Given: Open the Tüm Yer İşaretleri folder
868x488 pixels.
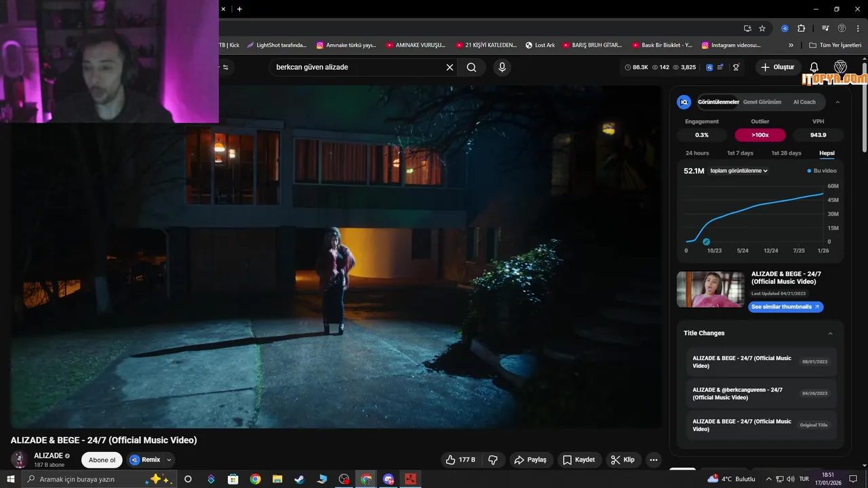Looking at the screenshot, I should [835, 45].
